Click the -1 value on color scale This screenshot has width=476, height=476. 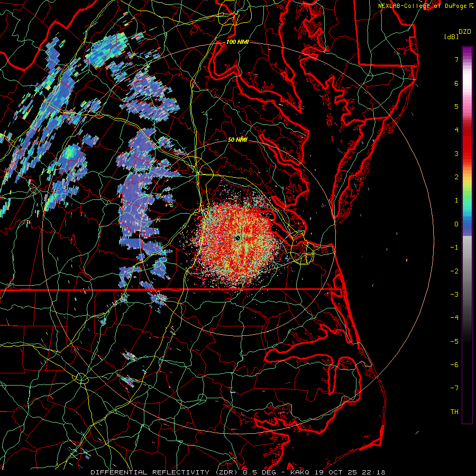454,248
